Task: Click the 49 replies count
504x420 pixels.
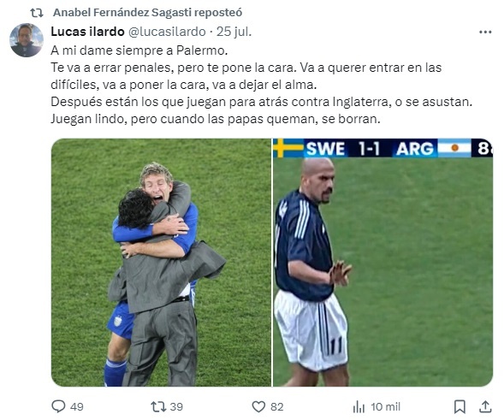Action: point(76,407)
